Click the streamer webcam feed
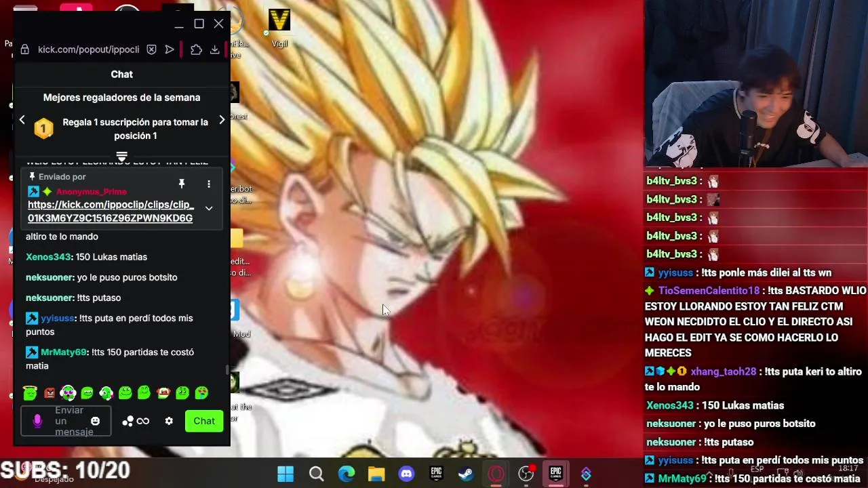The width and height of the screenshot is (868, 488). [x=756, y=83]
